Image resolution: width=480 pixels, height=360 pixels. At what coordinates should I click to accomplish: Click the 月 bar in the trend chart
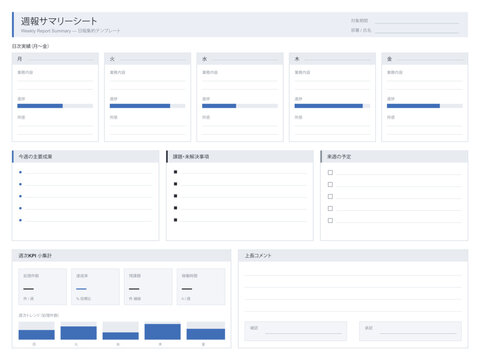(36, 335)
